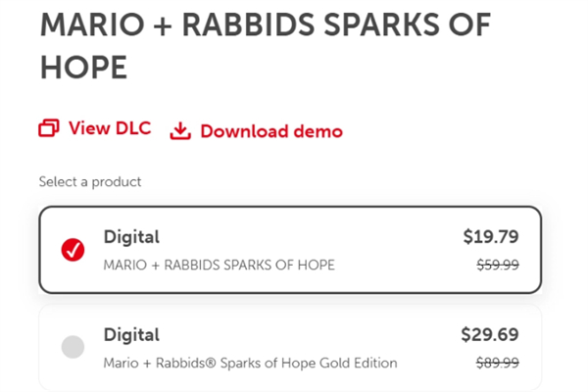Viewport: 588px width, 392px height.
Task: Choose Mario + Rabbids Sparks of Hope Gold Edition text
Action: click(251, 363)
